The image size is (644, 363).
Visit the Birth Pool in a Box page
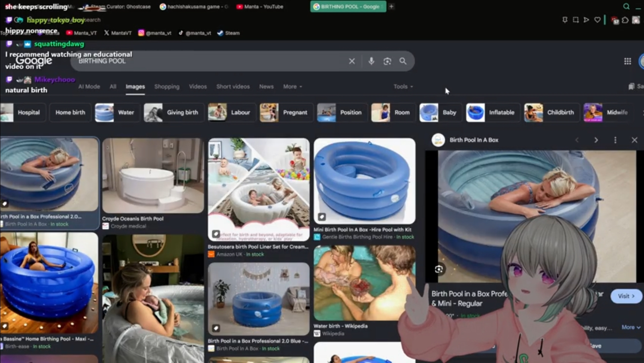point(626,296)
